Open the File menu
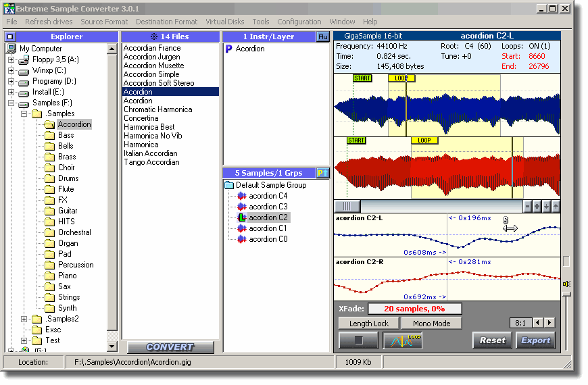 pos(11,22)
